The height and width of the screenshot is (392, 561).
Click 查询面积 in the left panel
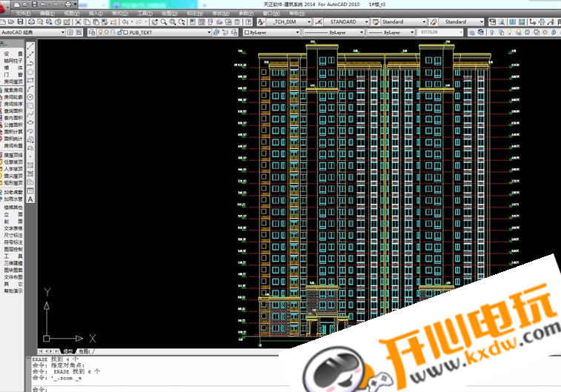coord(13,111)
